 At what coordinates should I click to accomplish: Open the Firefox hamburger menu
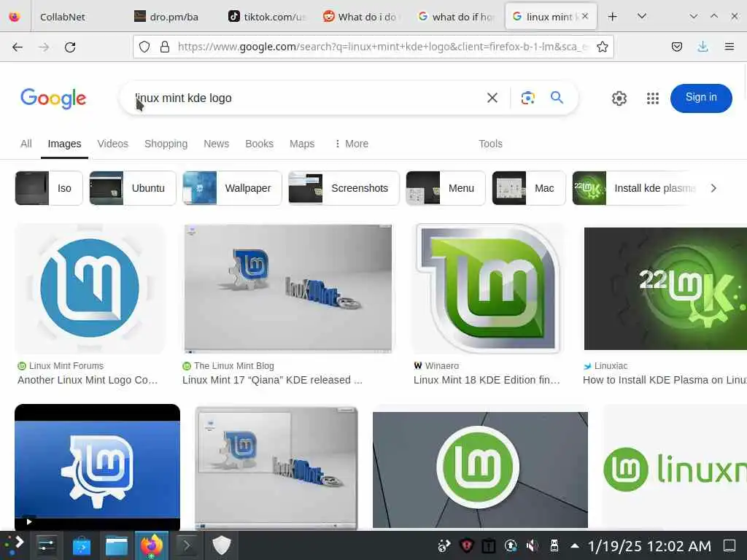click(x=729, y=47)
